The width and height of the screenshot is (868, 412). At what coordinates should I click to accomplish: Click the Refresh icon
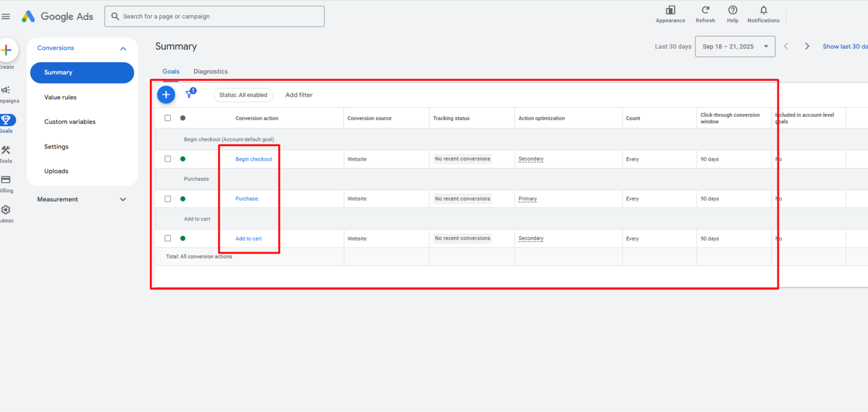705,10
